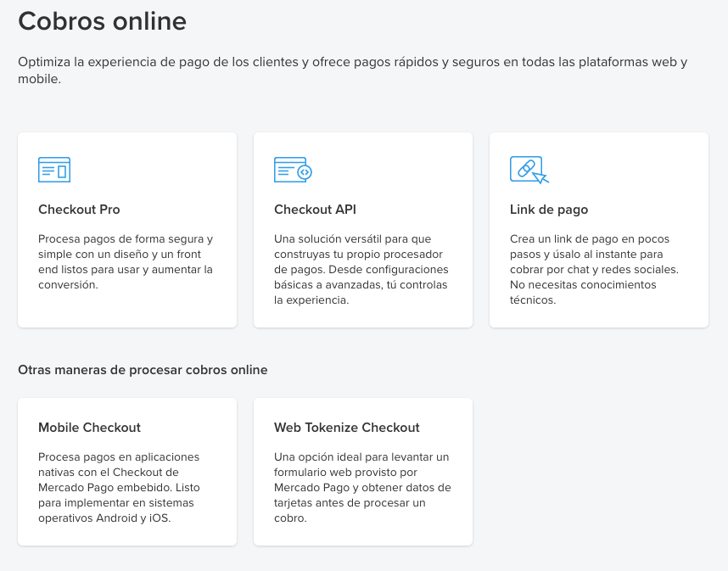This screenshot has width=728, height=571.
Task: Select the Link de pago title
Action: [x=548, y=210]
